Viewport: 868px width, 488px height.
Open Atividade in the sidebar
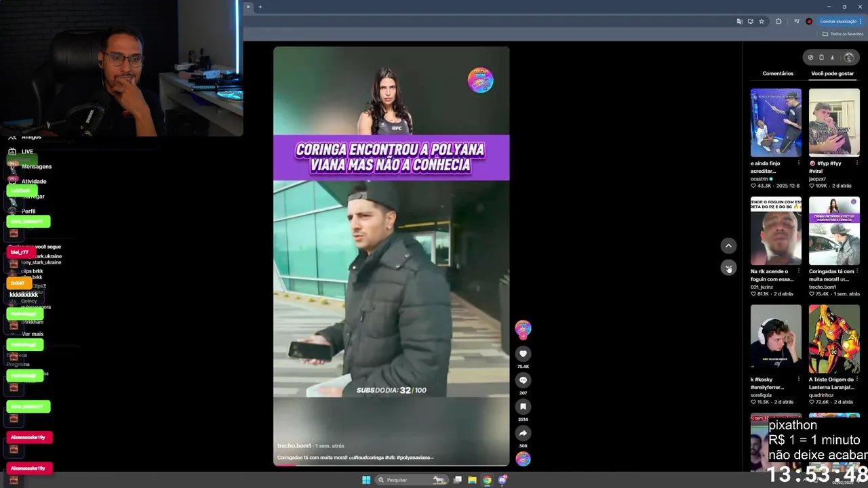tap(34, 182)
